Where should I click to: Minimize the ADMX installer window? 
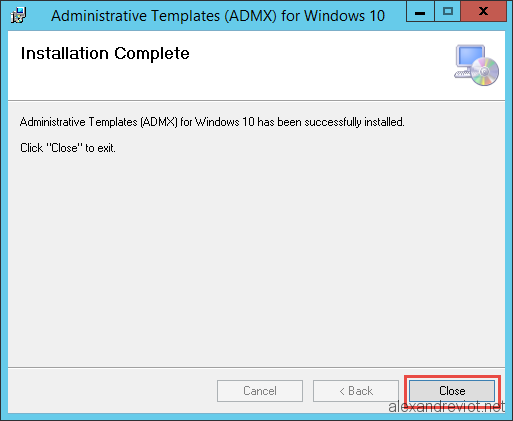[x=420, y=12]
